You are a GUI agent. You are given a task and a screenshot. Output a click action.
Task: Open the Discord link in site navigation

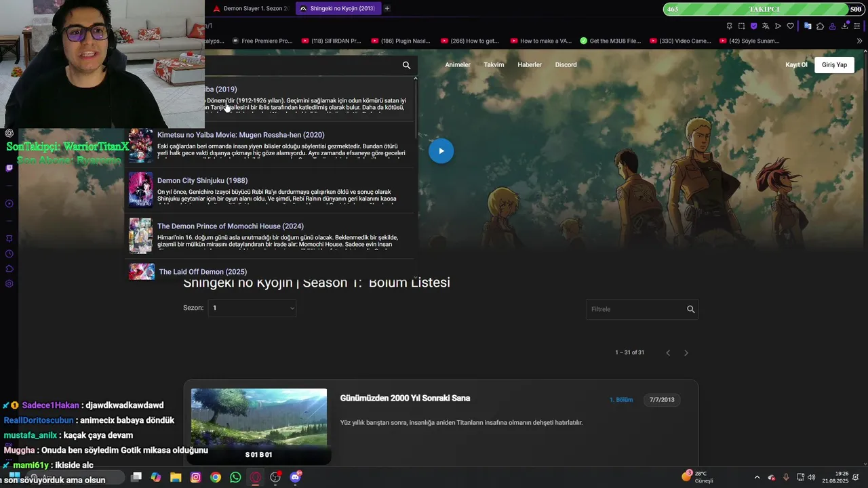point(566,65)
